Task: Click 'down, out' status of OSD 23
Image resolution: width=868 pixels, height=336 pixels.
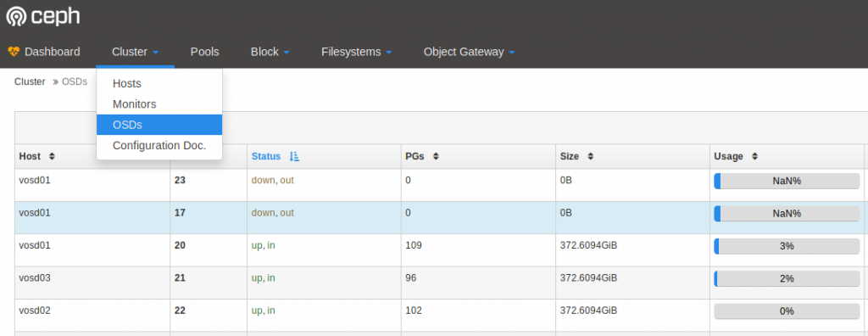Action: click(273, 180)
